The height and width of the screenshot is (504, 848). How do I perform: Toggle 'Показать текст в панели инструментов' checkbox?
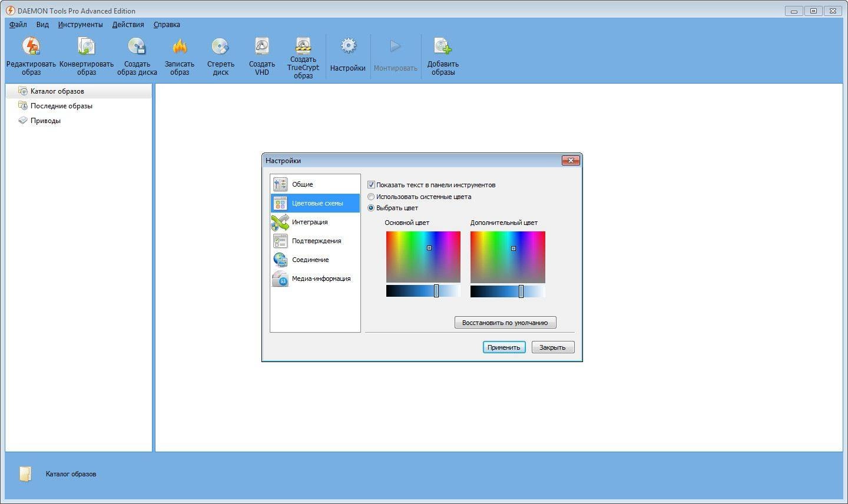click(x=371, y=185)
